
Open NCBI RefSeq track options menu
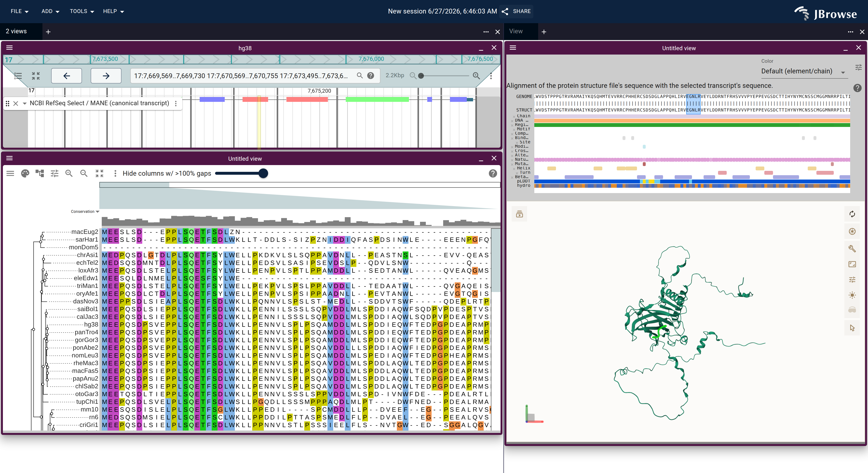tap(176, 103)
